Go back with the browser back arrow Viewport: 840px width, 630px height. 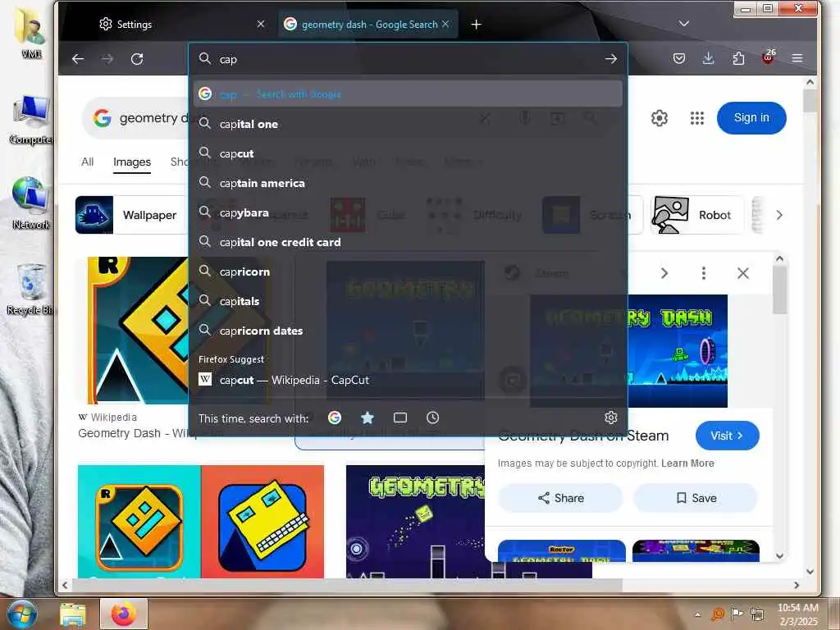[78, 59]
